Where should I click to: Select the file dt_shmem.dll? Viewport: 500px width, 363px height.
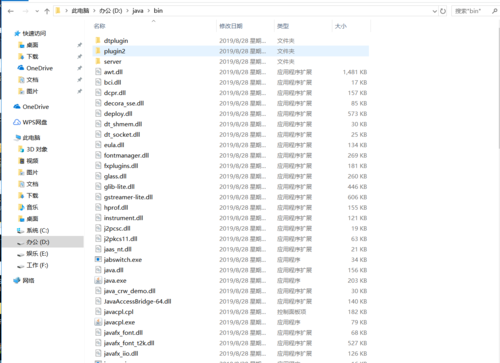(x=123, y=124)
